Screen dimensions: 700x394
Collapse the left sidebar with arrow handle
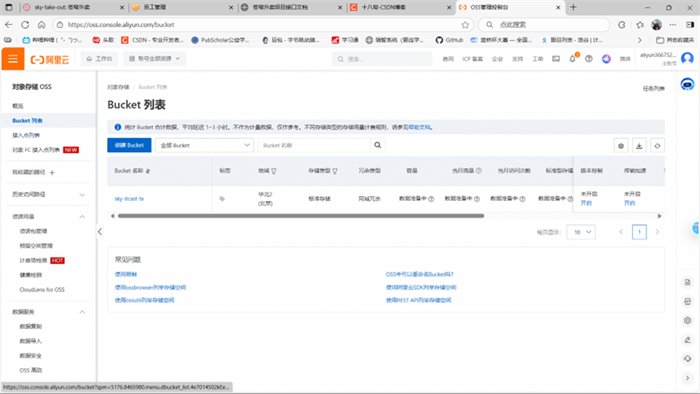100,231
